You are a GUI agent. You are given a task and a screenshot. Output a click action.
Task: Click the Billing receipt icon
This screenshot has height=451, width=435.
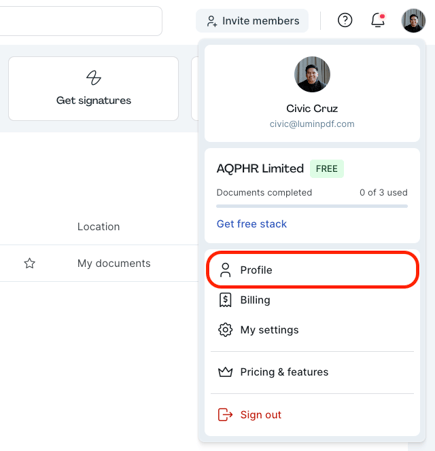coord(225,300)
